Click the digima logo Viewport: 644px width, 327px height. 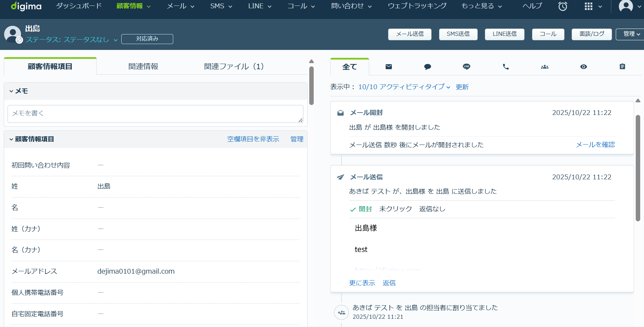click(x=26, y=6)
